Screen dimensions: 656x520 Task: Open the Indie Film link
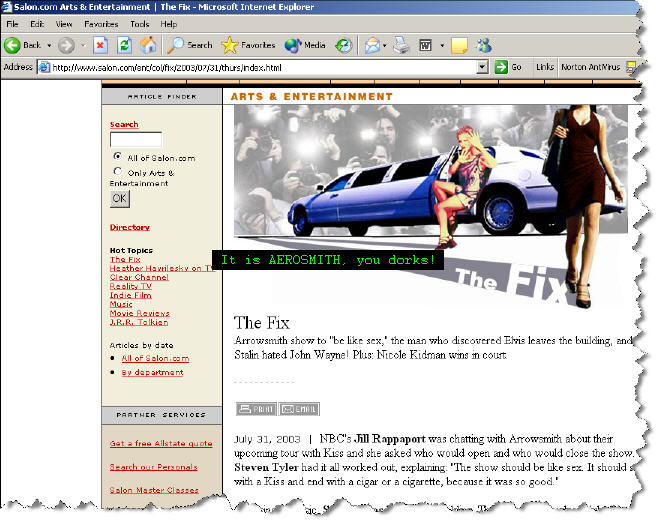click(131, 295)
